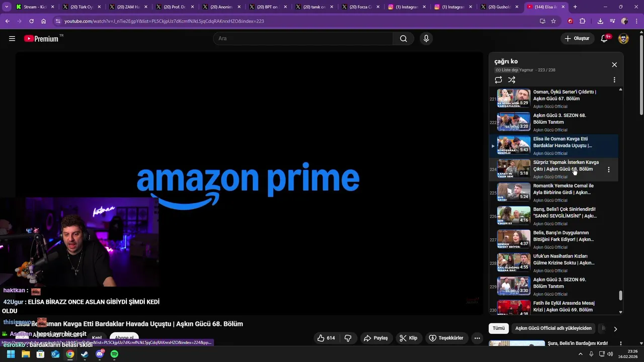
Task: Switch to the (20) Türk Oy X tab
Action: pos(82,7)
